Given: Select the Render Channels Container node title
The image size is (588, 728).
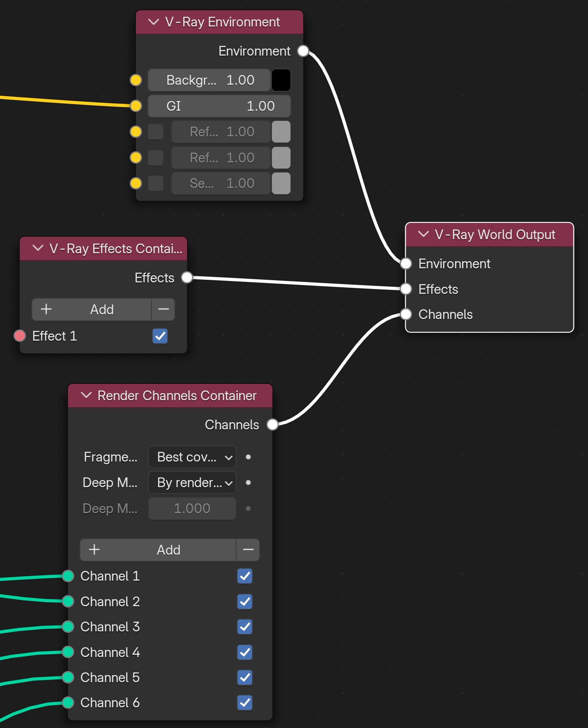Looking at the screenshot, I should pos(177,395).
